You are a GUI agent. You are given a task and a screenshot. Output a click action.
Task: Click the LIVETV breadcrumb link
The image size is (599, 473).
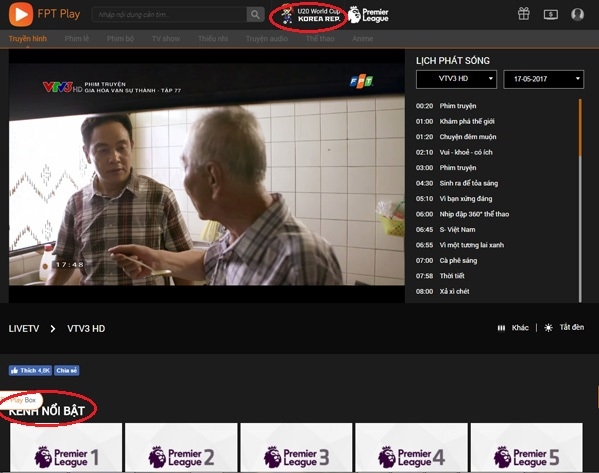[24, 329]
